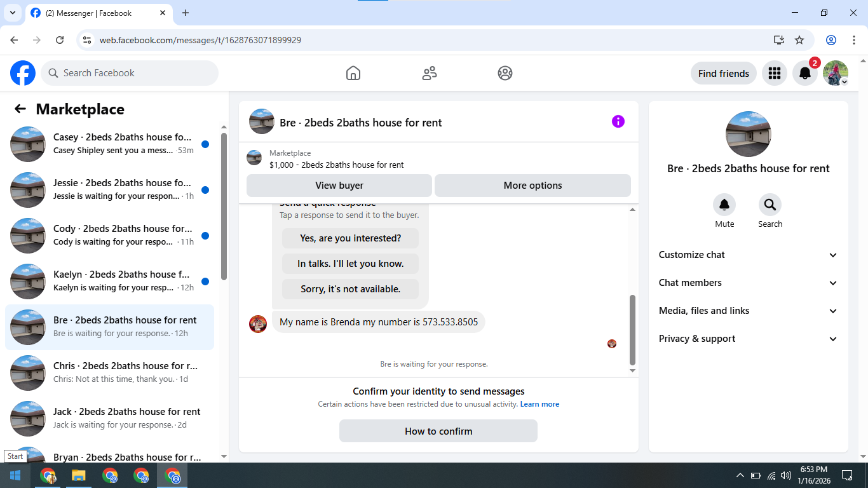The width and height of the screenshot is (868, 488).
Task: Expand the Customize chat section
Action: click(x=749, y=255)
